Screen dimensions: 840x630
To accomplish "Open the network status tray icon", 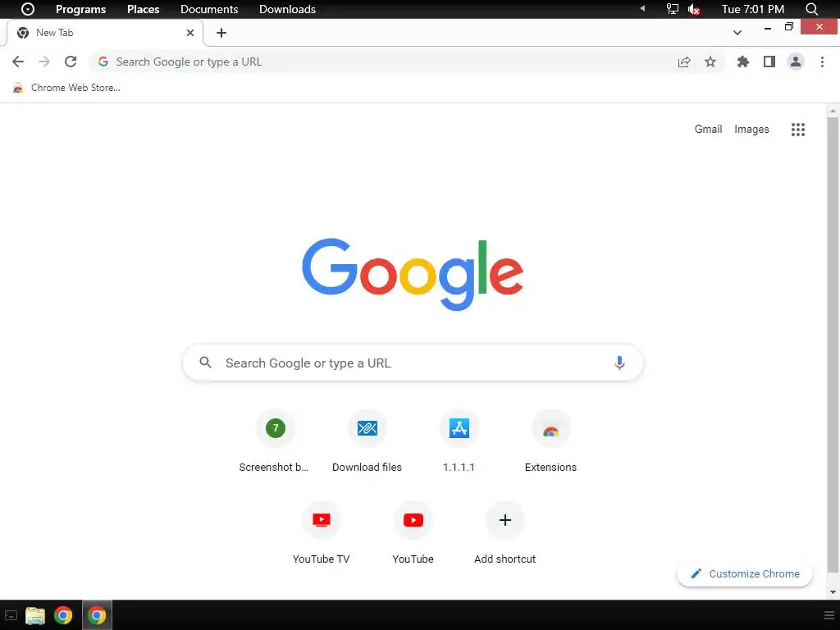I will point(673,9).
